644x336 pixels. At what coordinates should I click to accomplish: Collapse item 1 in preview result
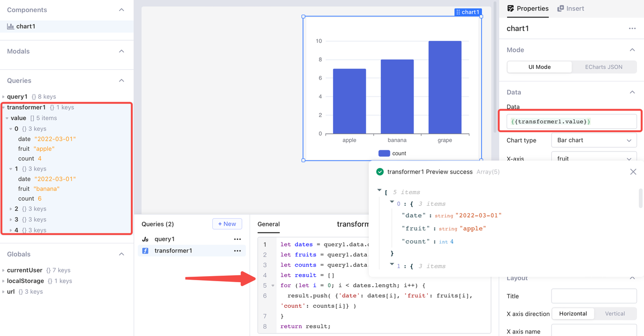[x=392, y=264]
